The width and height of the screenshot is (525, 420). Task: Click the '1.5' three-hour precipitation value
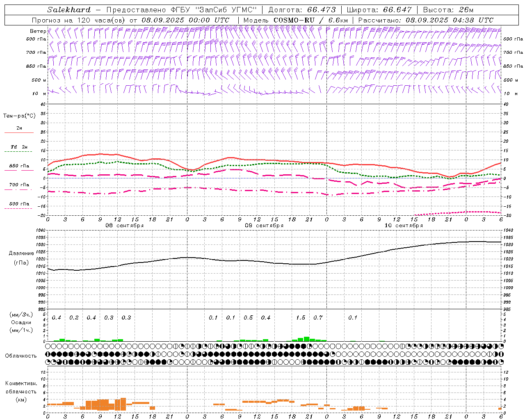301,318
